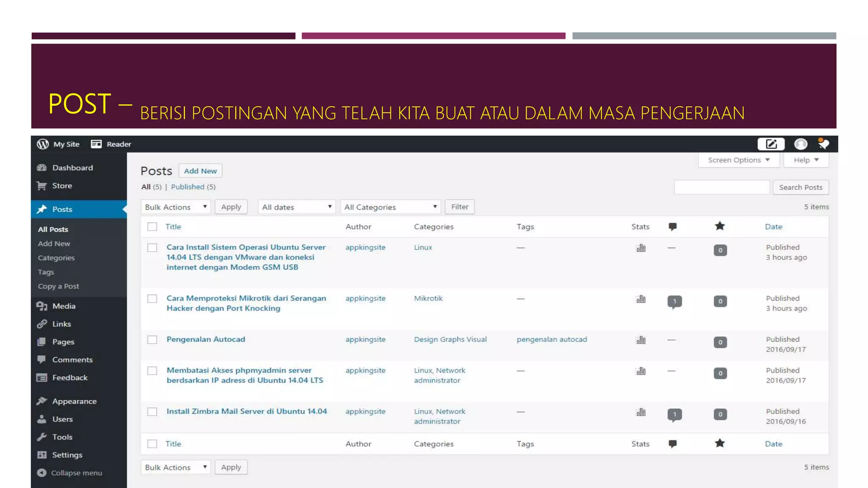Open stats icon for Zimbra Mail Server post
Viewport: 868px width, 488px height.
[x=641, y=412]
